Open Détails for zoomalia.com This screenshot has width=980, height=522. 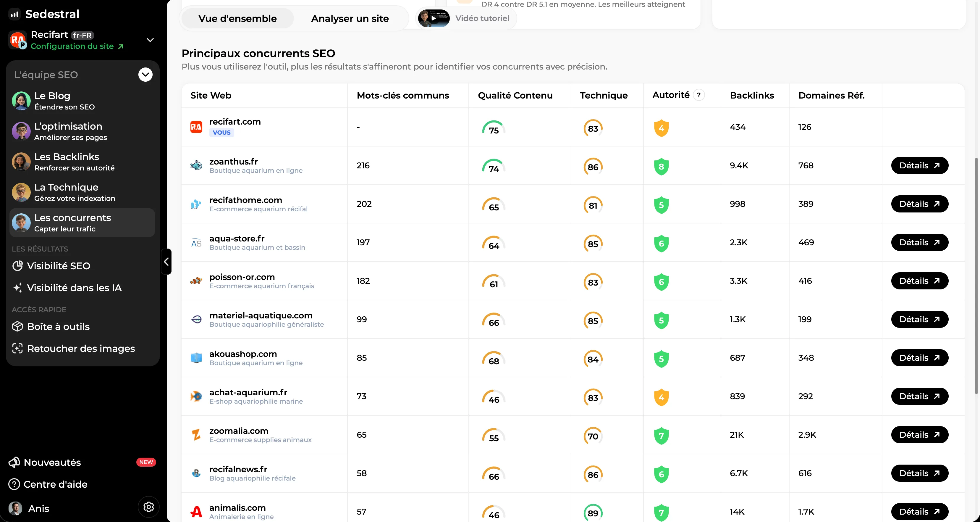[919, 435]
